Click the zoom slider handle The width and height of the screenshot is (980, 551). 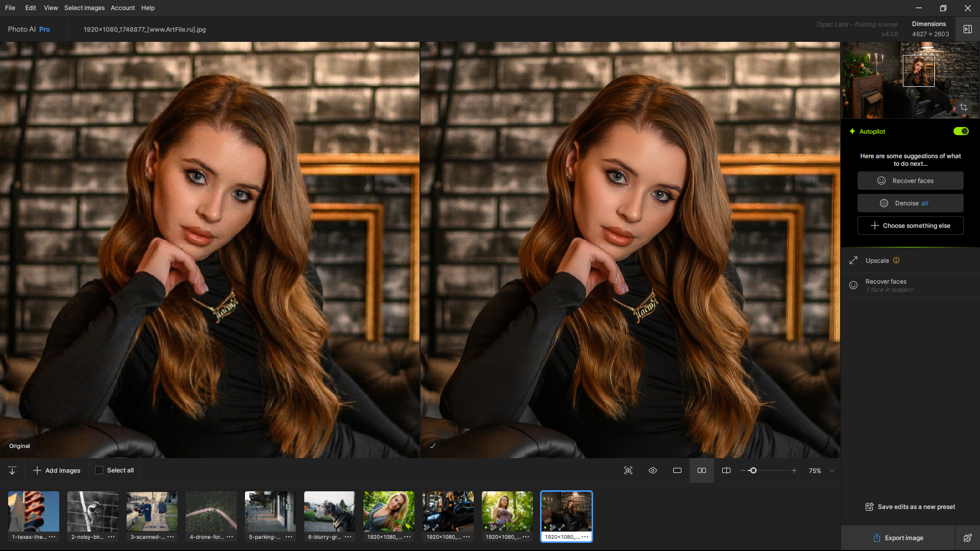click(x=752, y=470)
